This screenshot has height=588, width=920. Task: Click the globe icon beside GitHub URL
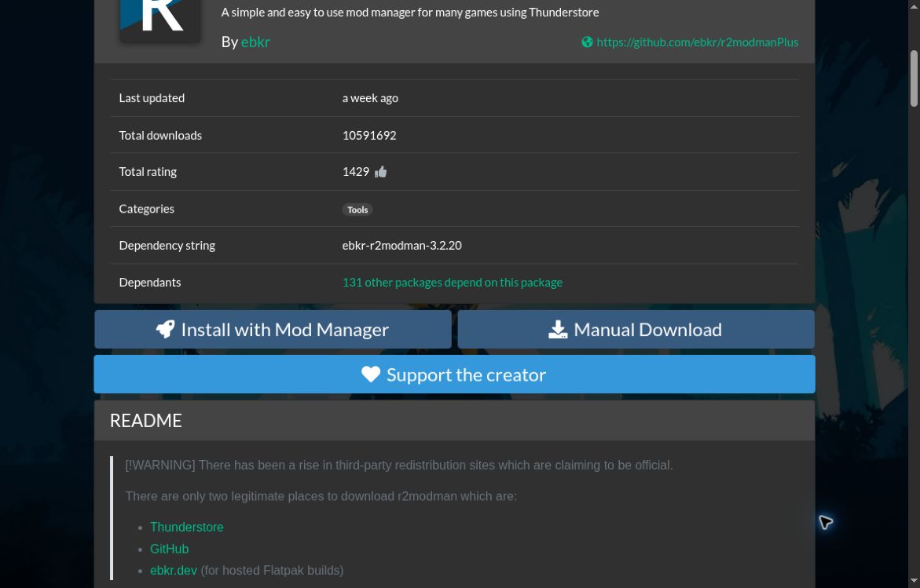[x=587, y=42]
